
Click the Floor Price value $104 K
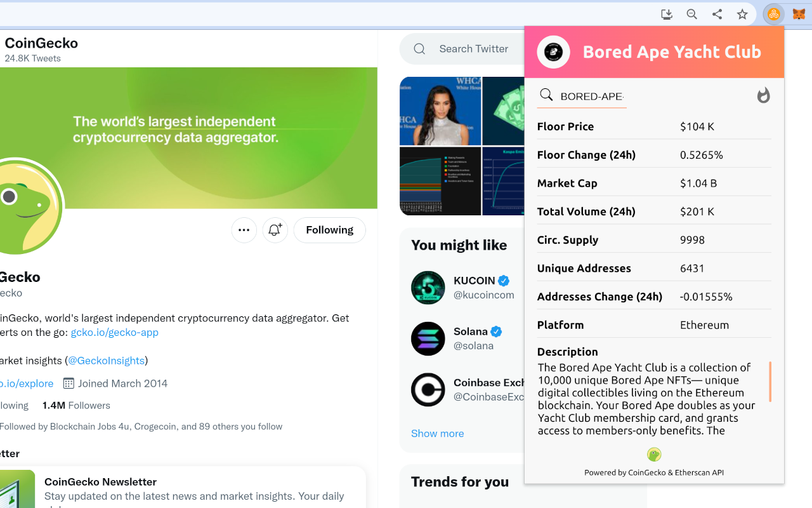[697, 126]
